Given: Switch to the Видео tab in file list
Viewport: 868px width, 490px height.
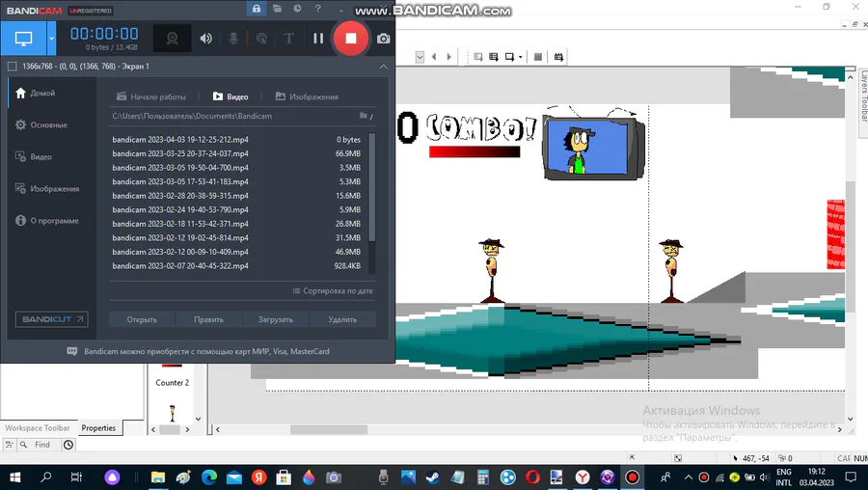Looking at the screenshot, I should click(x=231, y=96).
